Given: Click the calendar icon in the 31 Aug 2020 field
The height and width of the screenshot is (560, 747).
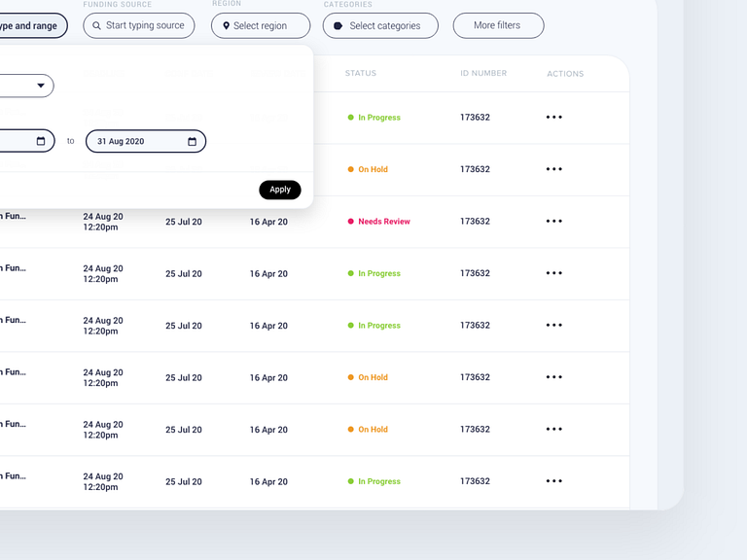Looking at the screenshot, I should [x=192, y=141].
